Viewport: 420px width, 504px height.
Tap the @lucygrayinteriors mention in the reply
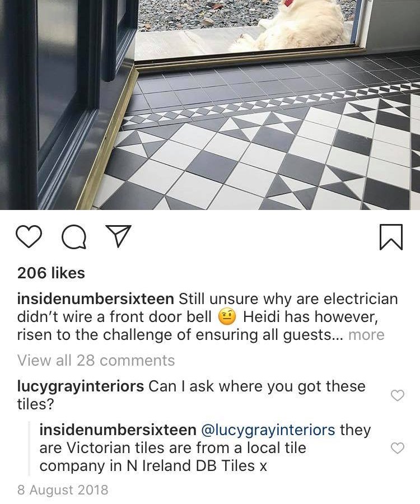point(268,430)
